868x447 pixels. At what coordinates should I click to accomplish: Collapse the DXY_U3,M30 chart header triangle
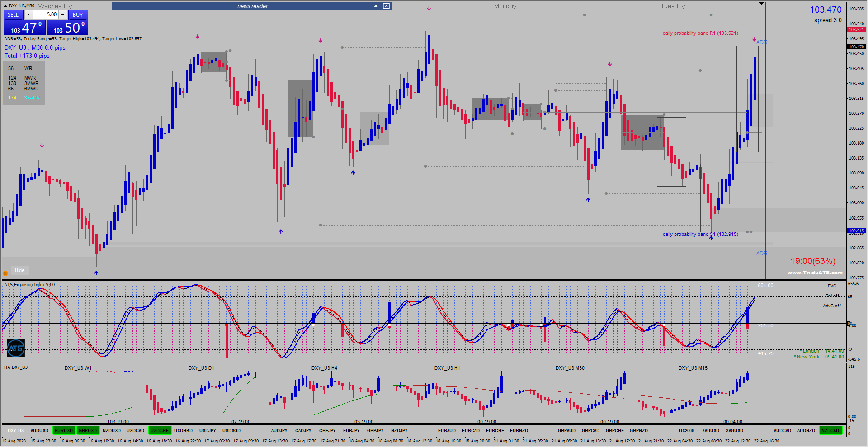(5, 6)
